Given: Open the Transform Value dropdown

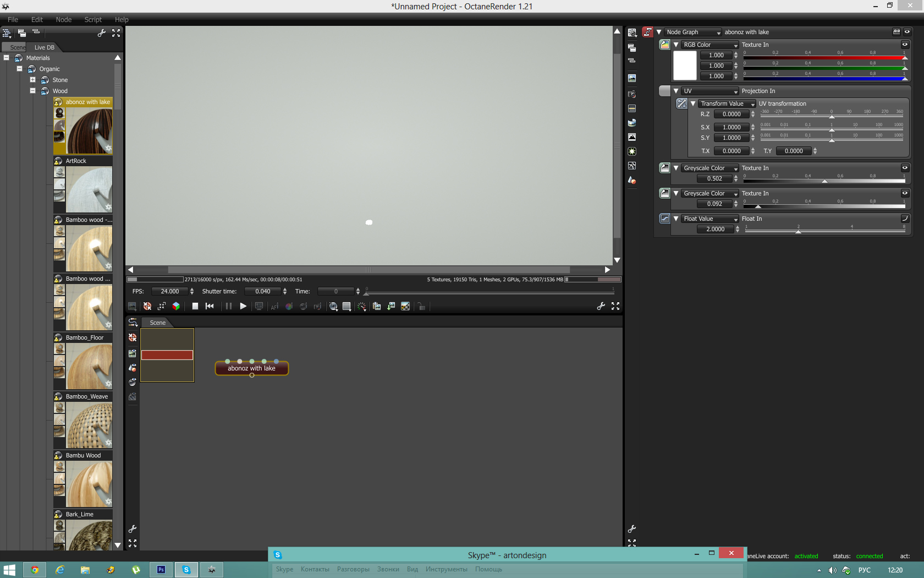Looking at the screenshot, I should click(x=727, y=103).
